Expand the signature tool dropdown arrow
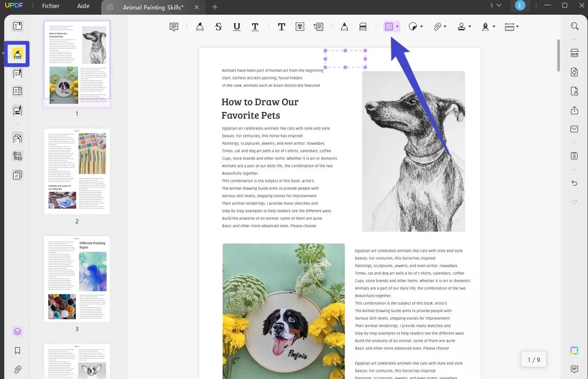 coord(494,27)
